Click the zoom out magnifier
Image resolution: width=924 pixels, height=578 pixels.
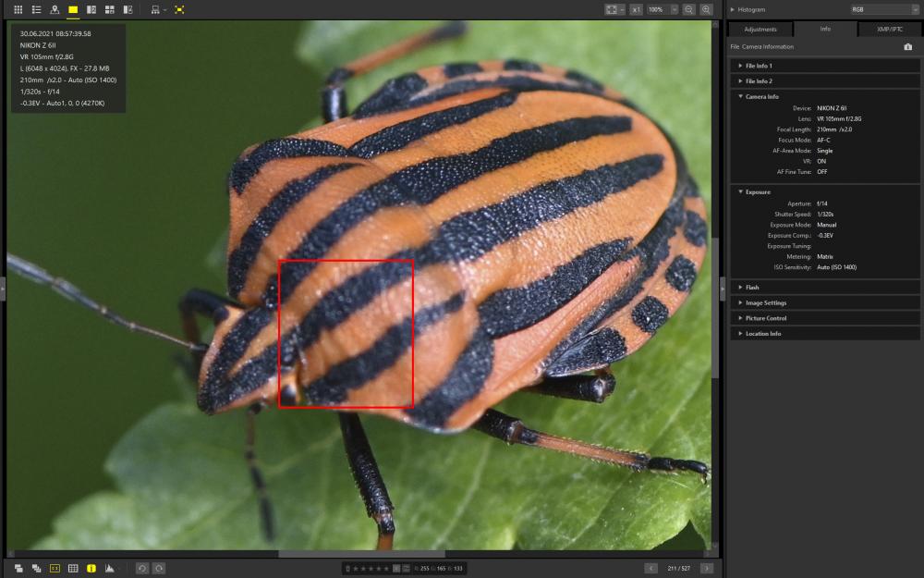click(x=689, y=9)
